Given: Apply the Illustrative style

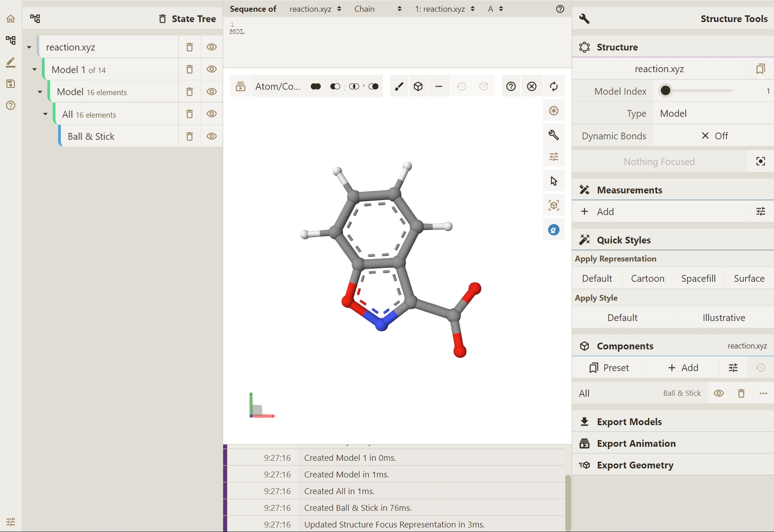Looking at the screenshot, I should point(724,318).
